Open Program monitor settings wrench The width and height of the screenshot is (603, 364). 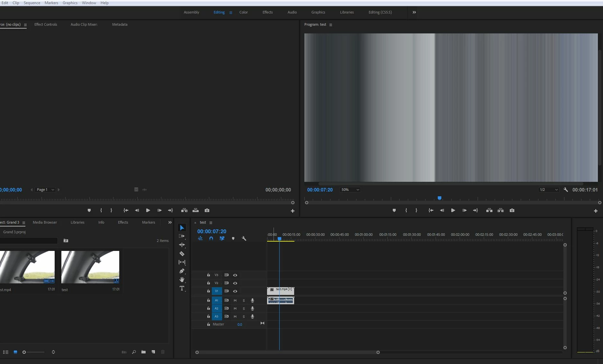pyautogui.click(x=566, y=190)
